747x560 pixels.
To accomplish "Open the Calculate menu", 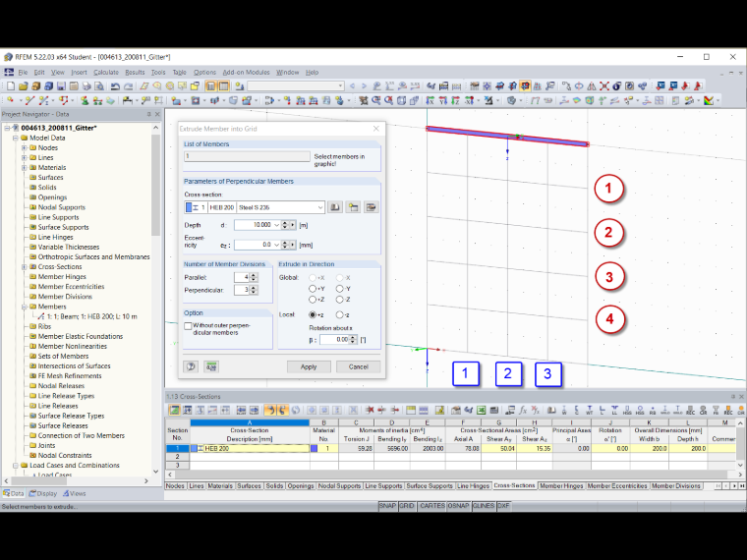I will (106, 73).
